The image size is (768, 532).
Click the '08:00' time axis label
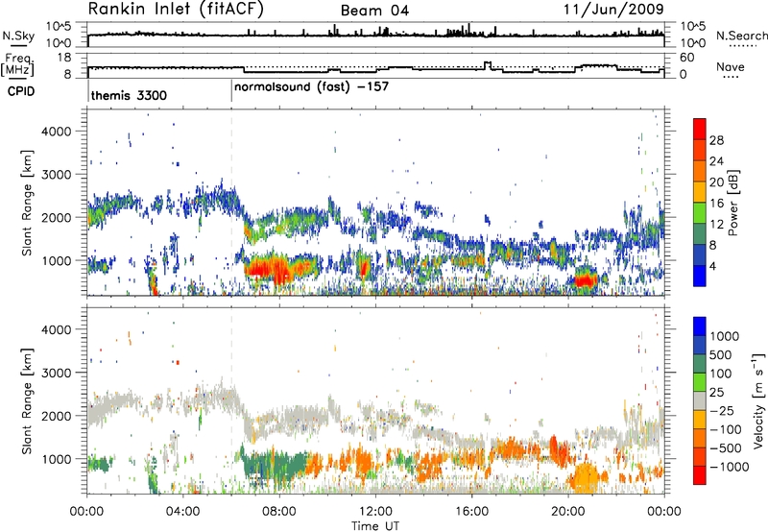click(278, 512)
